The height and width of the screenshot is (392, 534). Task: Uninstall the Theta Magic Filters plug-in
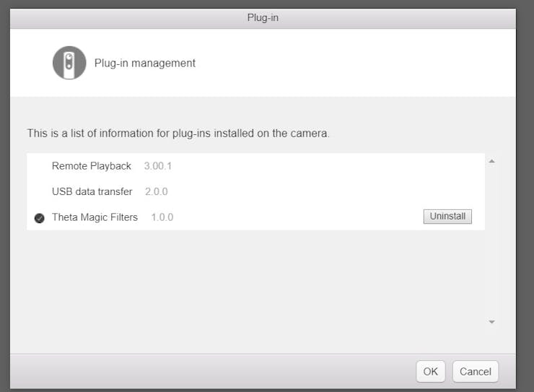447,217
